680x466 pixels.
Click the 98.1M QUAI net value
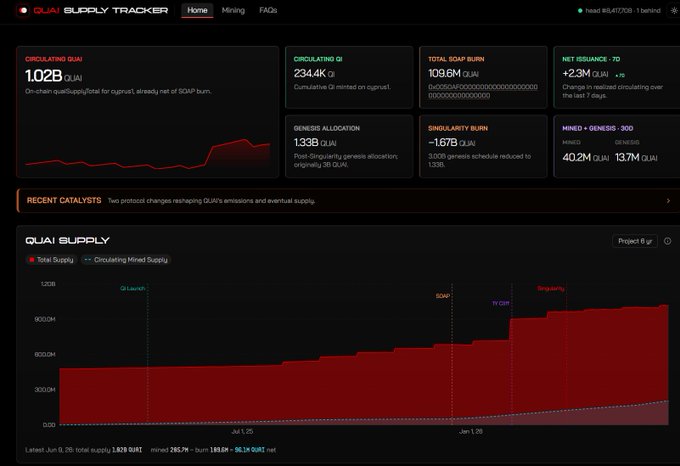pos(250,450)
